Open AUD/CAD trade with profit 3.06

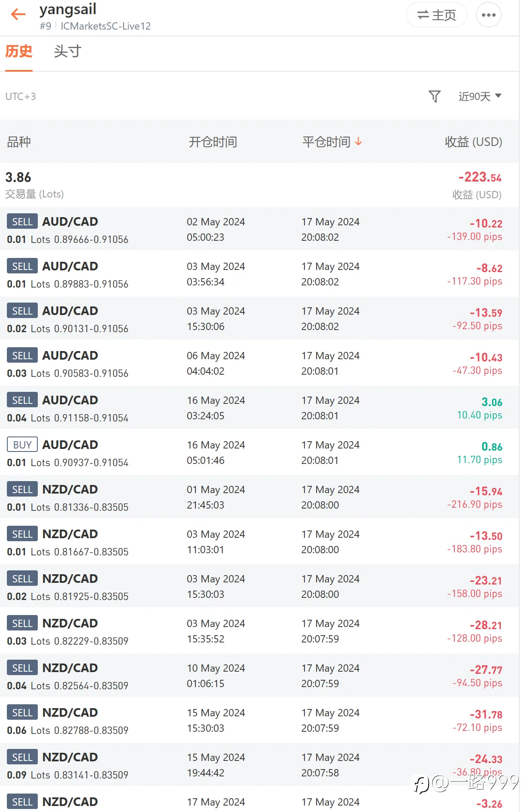click(x=259, y=408)
